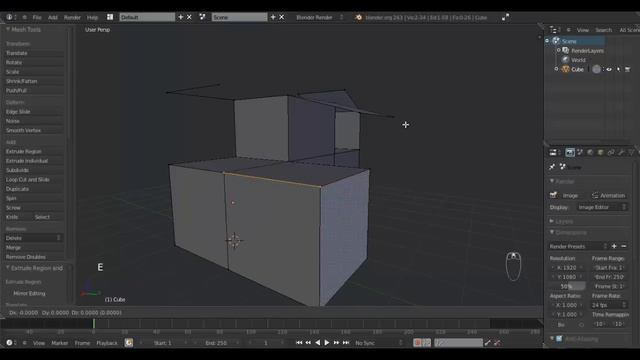Select the Render properties tab icon

[x=570, y=152]
